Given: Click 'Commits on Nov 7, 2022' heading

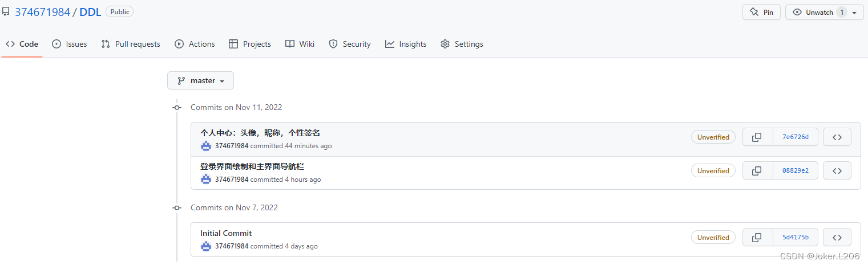Looking at the screenshot, I should pos(234,207).
